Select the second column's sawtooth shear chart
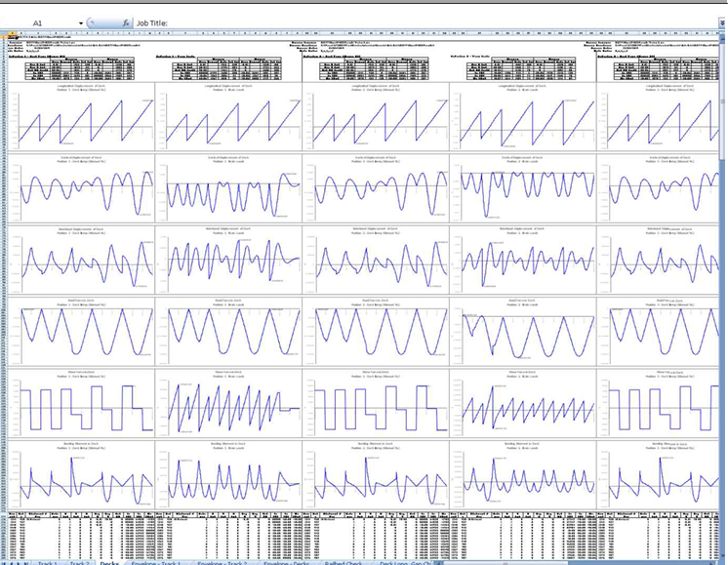This screenshot has width=728, height=565. (x=228, y=402)
